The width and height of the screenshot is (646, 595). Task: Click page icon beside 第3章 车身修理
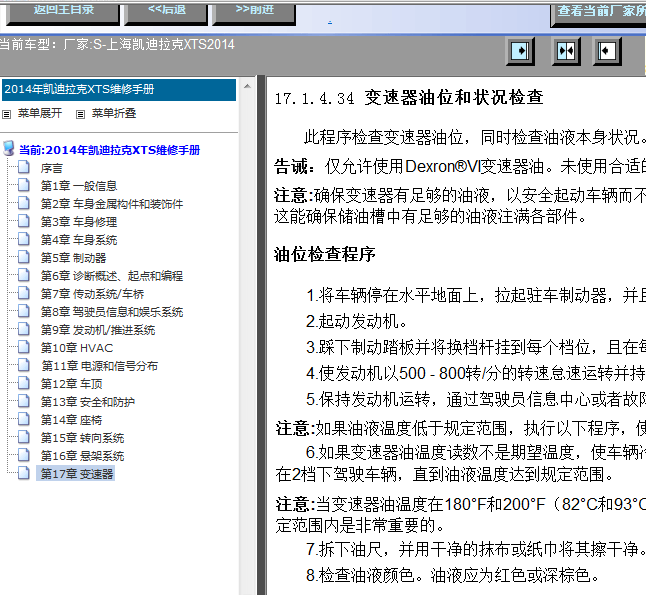click(24, 221)
